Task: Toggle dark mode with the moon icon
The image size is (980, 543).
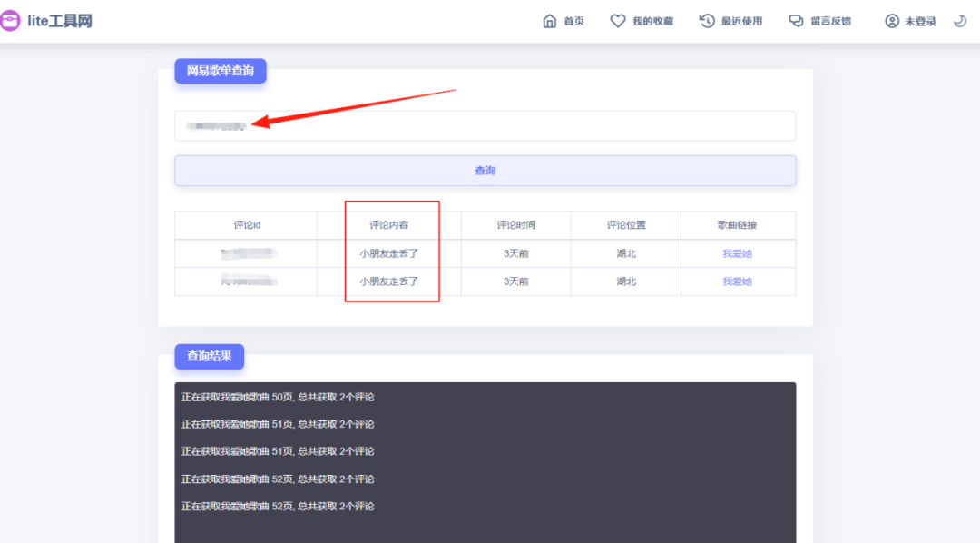Action: [x=960, y=21]
